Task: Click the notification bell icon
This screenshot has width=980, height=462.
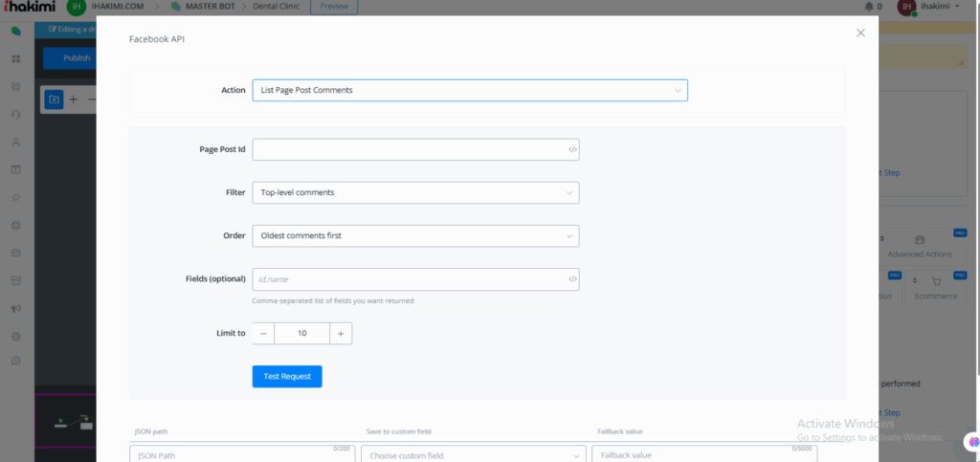Action: [868, 7]
